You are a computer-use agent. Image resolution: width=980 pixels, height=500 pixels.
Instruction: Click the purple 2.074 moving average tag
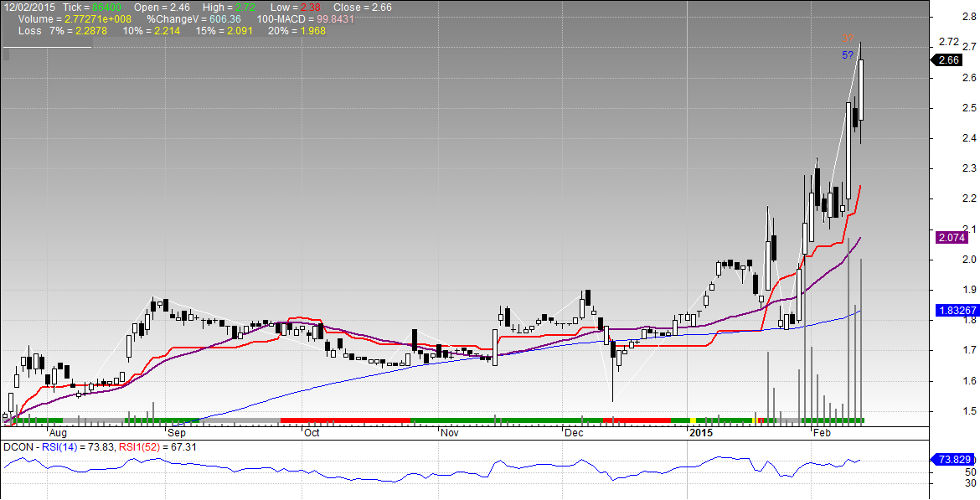[x=952, y=238]
